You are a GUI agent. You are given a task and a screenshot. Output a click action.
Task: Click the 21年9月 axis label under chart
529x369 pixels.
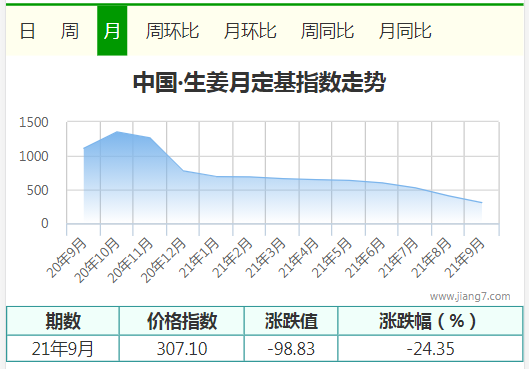(464, 258)
